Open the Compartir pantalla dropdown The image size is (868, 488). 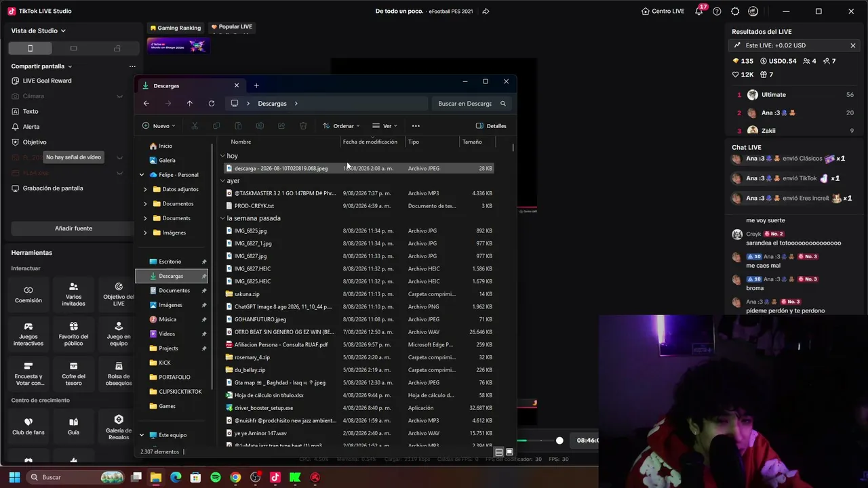click(41, 66)
